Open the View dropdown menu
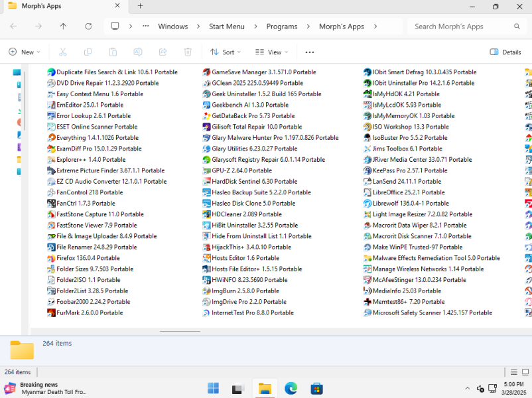532x398 pixels. (272, 52)
